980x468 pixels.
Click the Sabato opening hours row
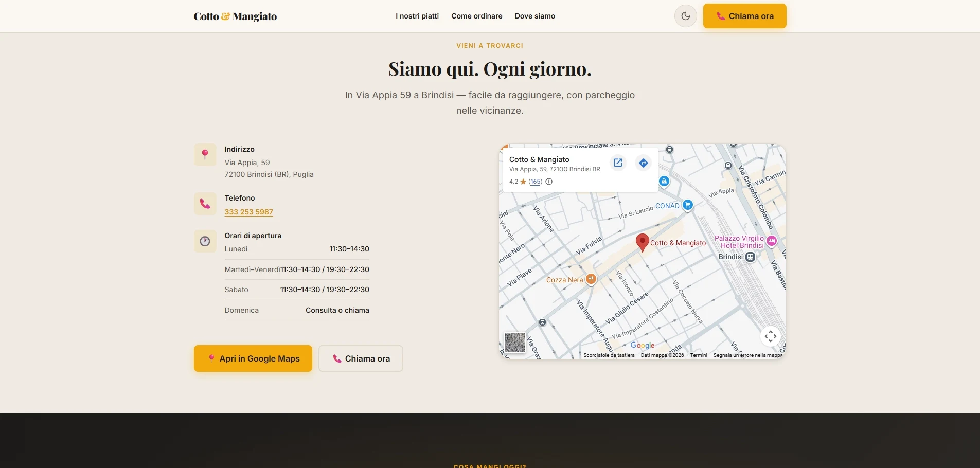[297, 290]
